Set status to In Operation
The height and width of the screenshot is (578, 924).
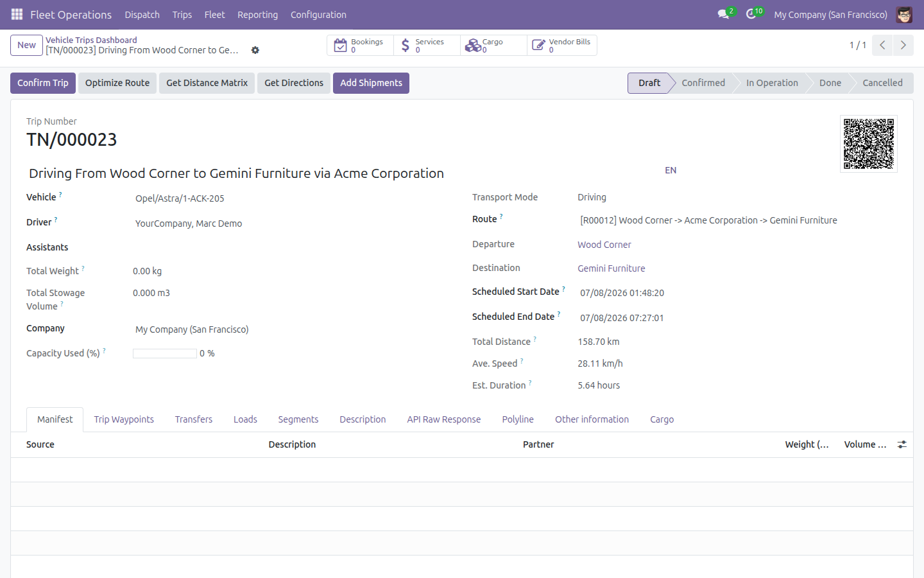(x=772, y=83)
